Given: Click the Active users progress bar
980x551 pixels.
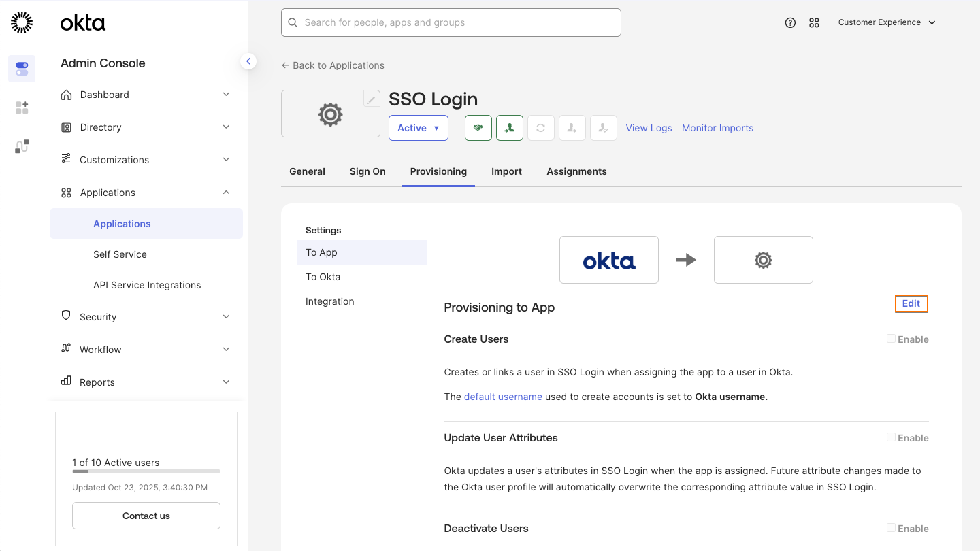Looking at the screenshot, I should tap(146, 471).
